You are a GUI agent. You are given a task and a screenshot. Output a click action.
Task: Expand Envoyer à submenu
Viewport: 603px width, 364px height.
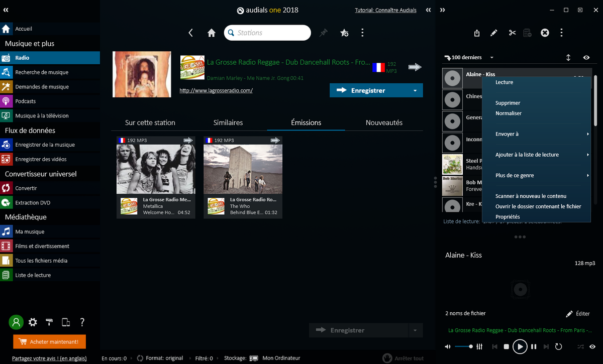pyautogui.click(x=536, y=134)
